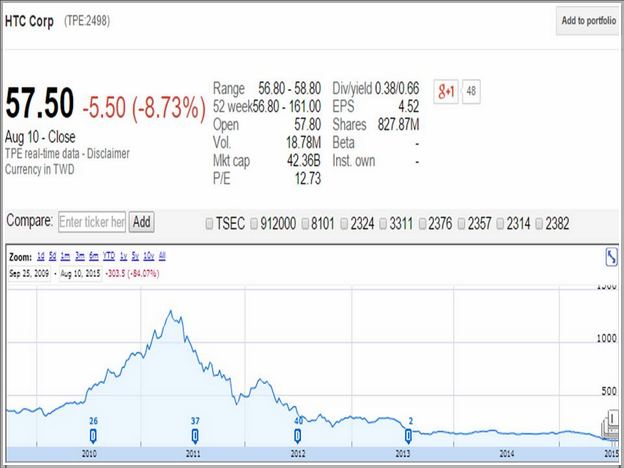
Task: Click the Open value 57.80
Action: 308,125
